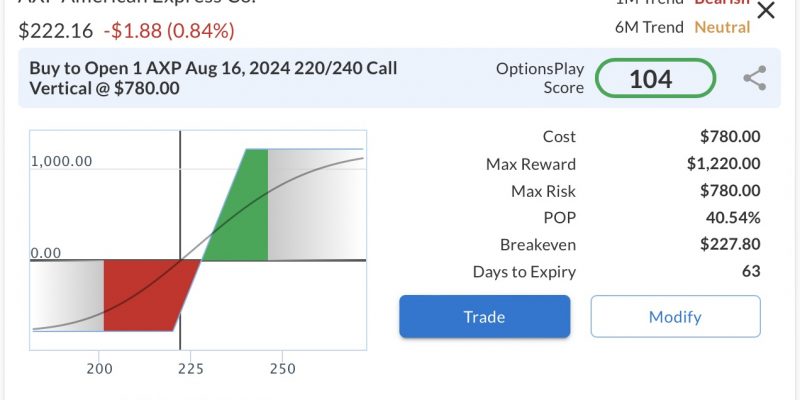Click the Buy to Open strategy title
800x400 pixels.
tap(213, 78)
